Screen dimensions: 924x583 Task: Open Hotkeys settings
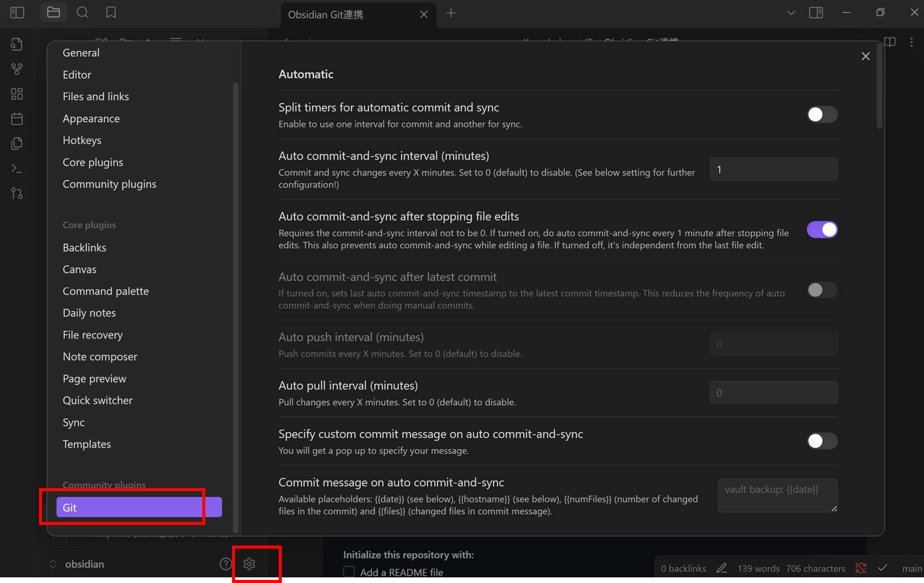82,140
